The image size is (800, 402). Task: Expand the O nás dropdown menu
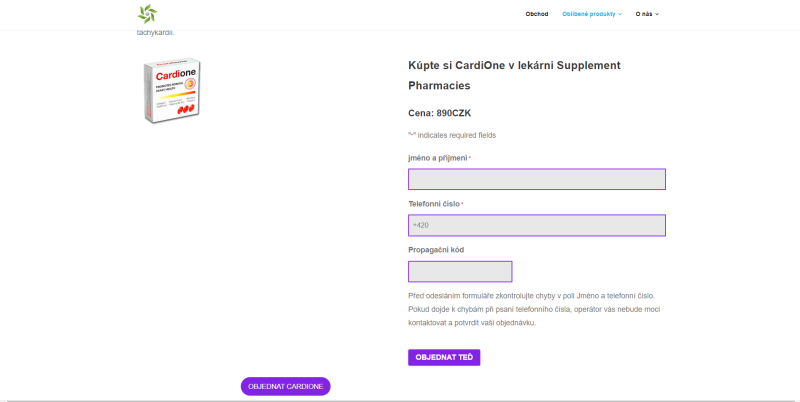[x=644, y=14]
